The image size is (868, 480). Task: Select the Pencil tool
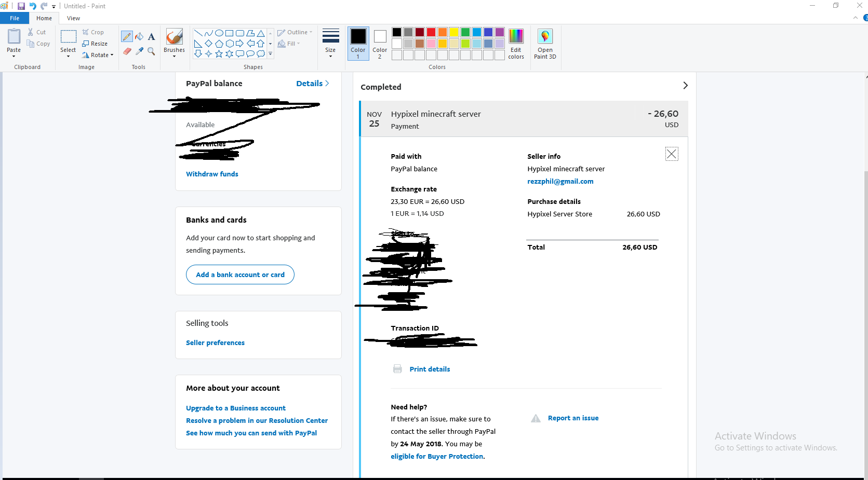pyautogui.click(x=127, y=36)
